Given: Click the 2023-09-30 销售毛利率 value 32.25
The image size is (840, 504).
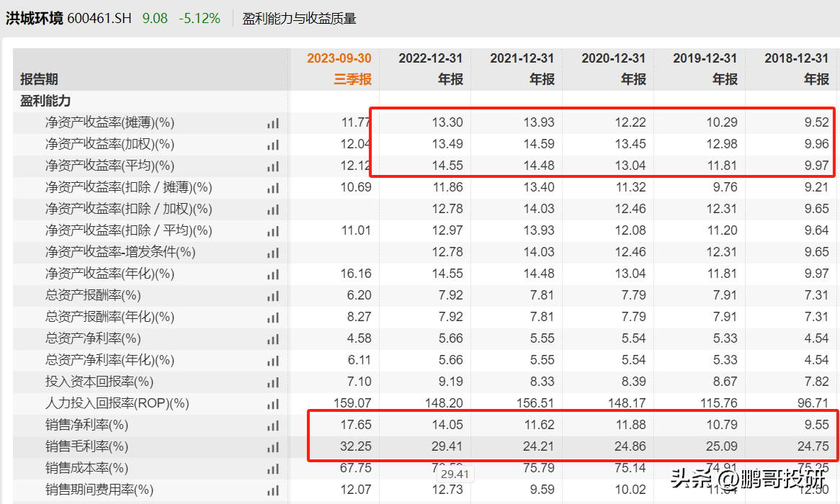Looking at the screenshot, I should (x=356, y=446).
